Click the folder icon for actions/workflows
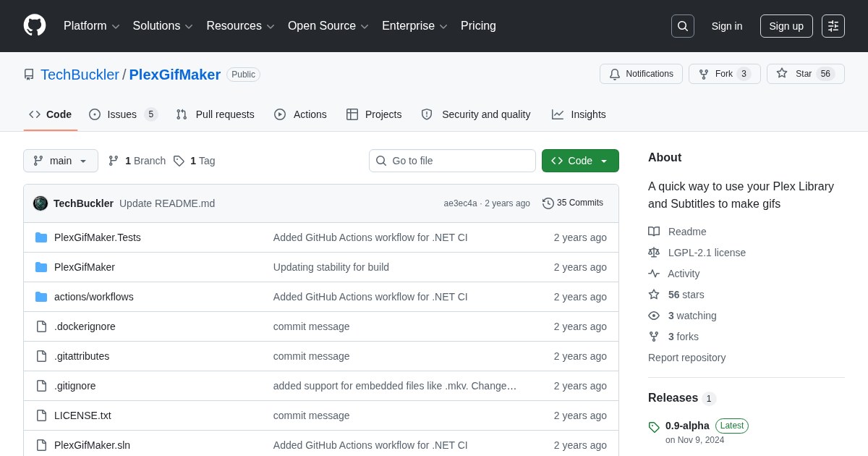The width and height of the screenshot is (868, 456). [x=41, y=297]
